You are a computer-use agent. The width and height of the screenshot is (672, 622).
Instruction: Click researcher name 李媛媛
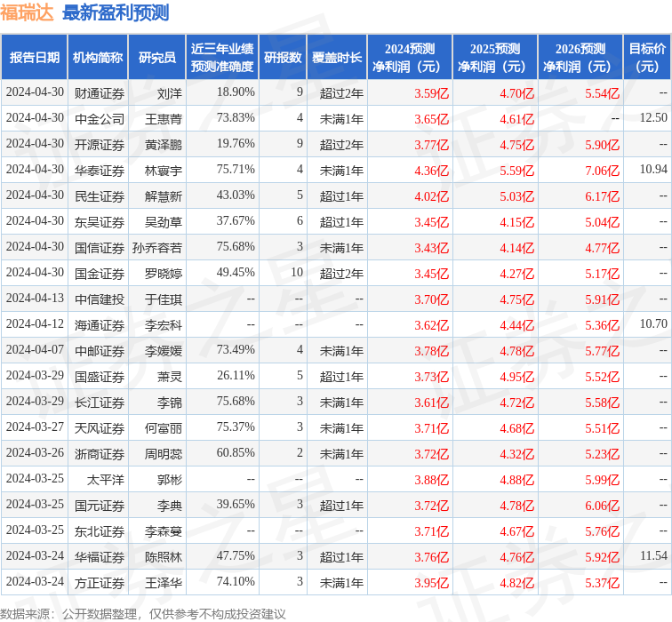tap(164, 351)
